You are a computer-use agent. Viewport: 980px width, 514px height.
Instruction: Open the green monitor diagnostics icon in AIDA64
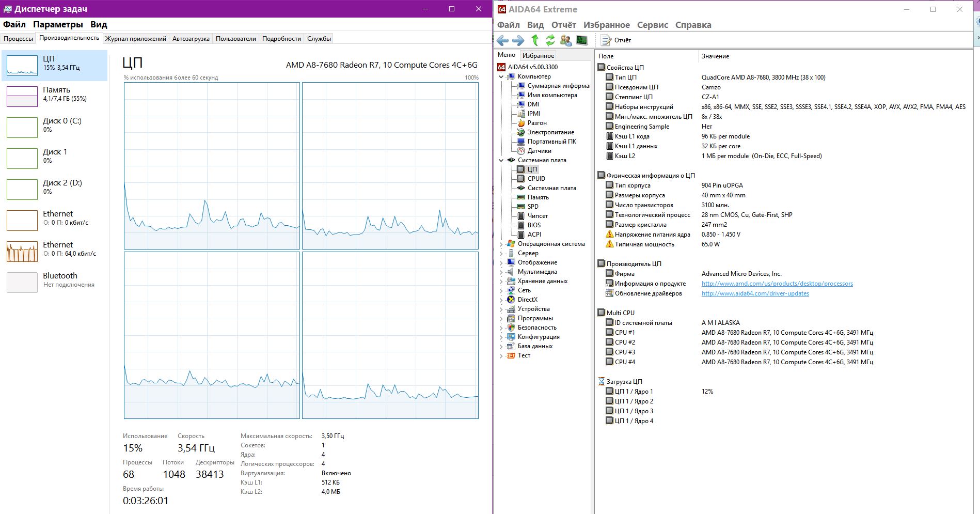[582, 40]
